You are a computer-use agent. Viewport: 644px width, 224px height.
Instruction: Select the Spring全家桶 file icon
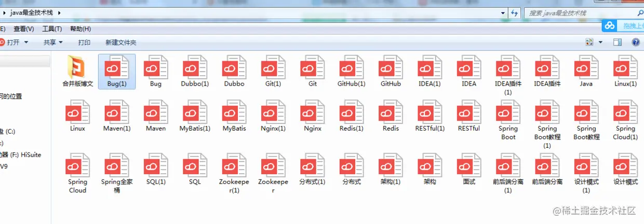[x=117, y=165]
